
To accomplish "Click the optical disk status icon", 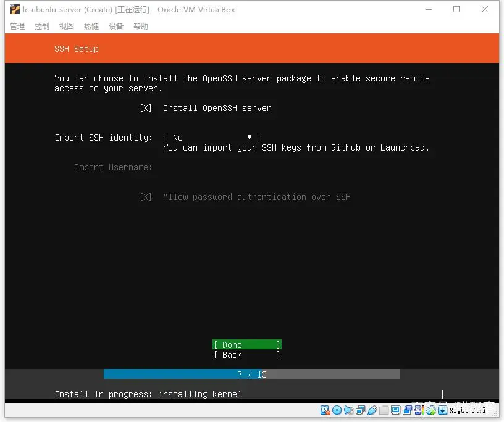I will [337, 410].
